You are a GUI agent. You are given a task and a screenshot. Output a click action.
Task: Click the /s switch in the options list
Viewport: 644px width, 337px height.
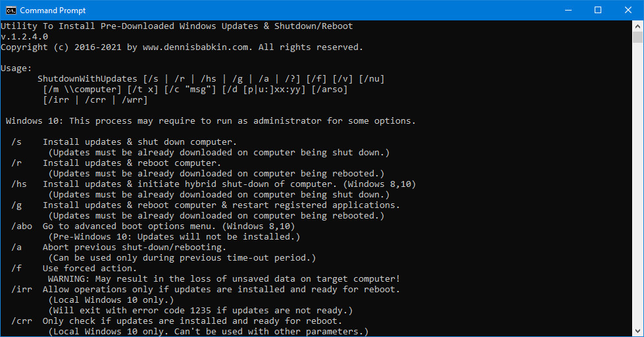click(x=16, y=142)
